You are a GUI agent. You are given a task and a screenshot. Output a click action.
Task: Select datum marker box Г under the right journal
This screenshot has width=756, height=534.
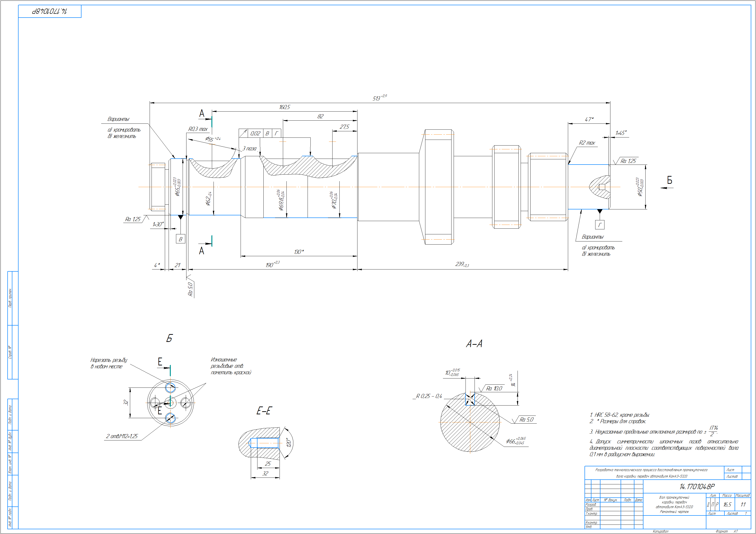click(x=599, y=225)
